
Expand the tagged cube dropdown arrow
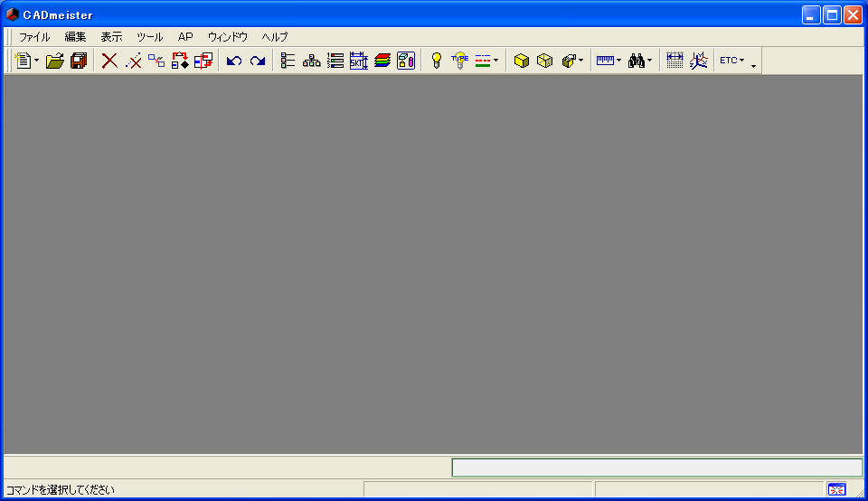(x=580, y=61)
